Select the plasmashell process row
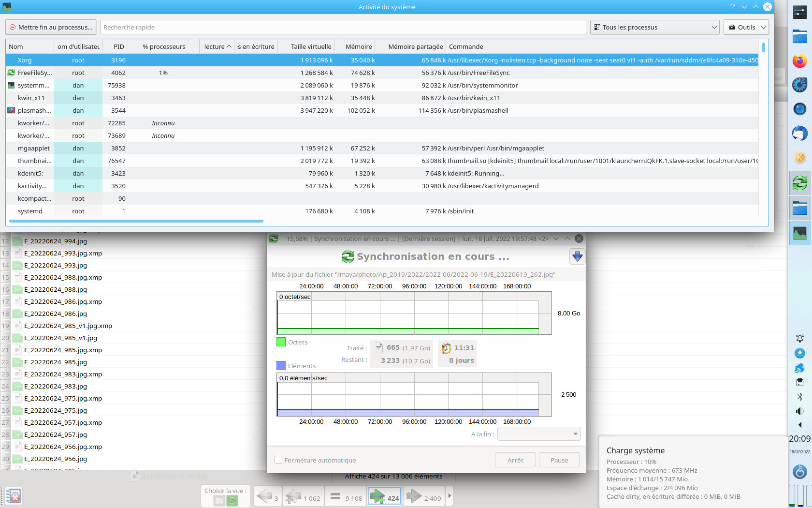This screenshot has height=508, width=812. (382, 110)
